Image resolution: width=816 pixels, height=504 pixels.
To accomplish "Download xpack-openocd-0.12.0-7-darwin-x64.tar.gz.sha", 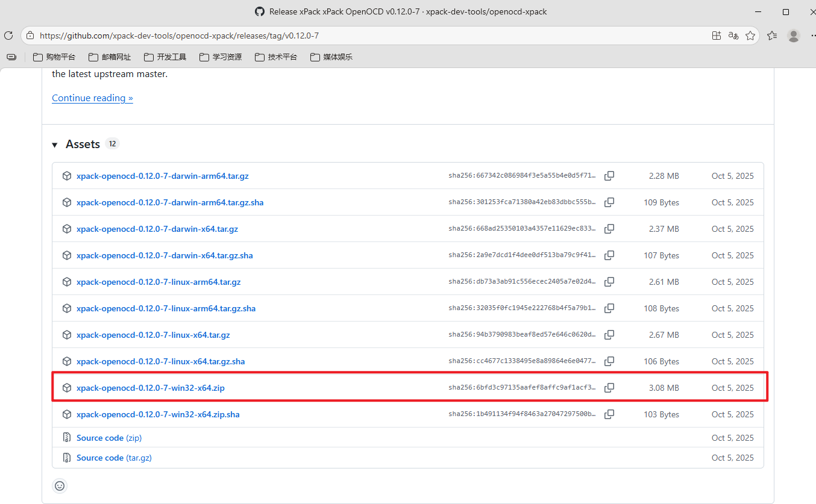I will (x=165, y=255).
